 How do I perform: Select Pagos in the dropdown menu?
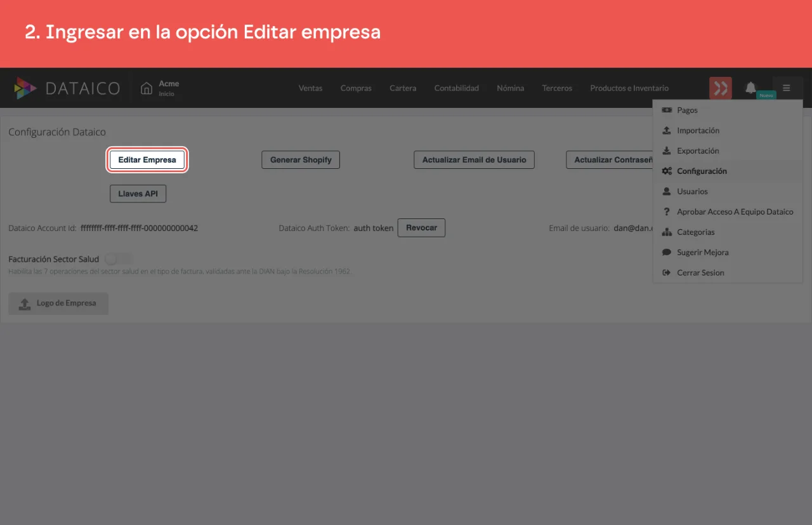click(x=728, y=110)
